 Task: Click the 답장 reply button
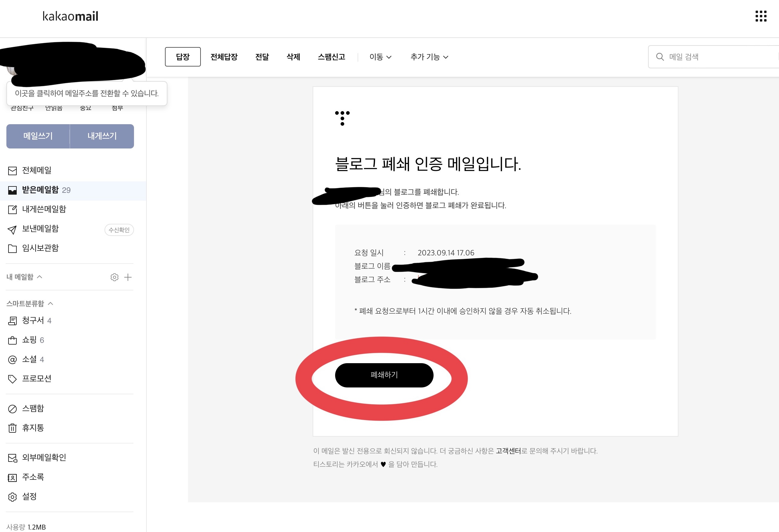click(x=183, y=57)
